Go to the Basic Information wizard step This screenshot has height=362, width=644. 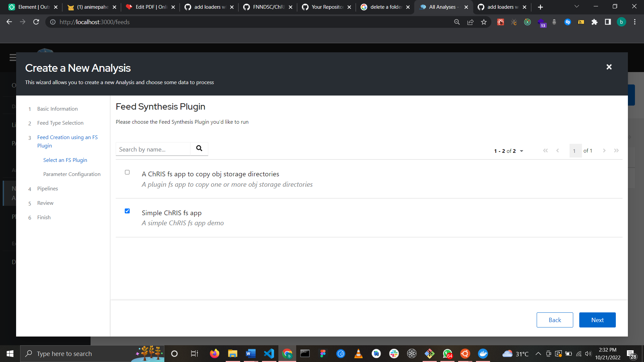pos(57,109)
